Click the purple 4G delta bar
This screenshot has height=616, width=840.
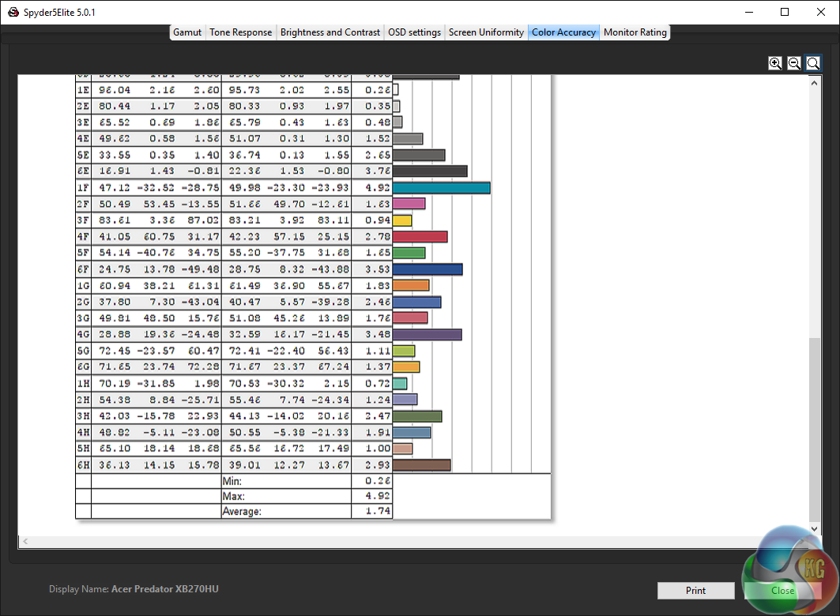(427, 335)
